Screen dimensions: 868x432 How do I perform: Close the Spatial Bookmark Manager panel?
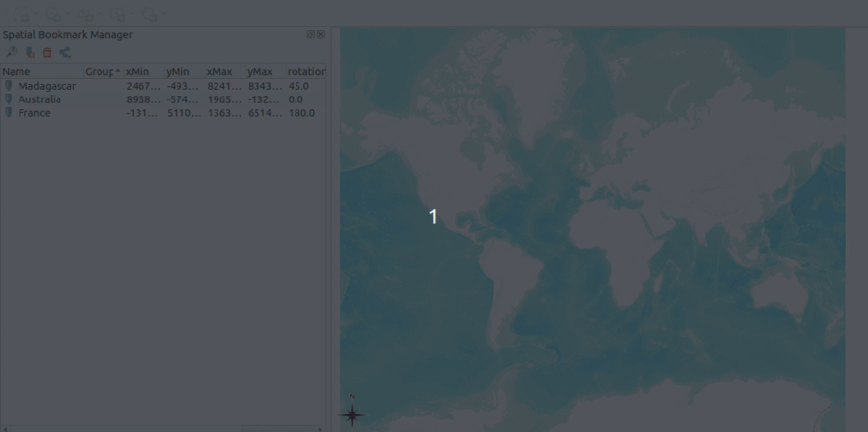click(x=321, y=34)
